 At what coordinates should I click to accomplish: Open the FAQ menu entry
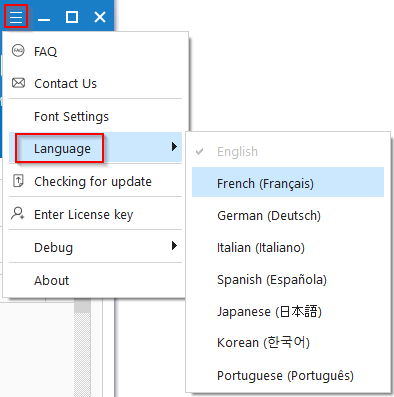95,51
